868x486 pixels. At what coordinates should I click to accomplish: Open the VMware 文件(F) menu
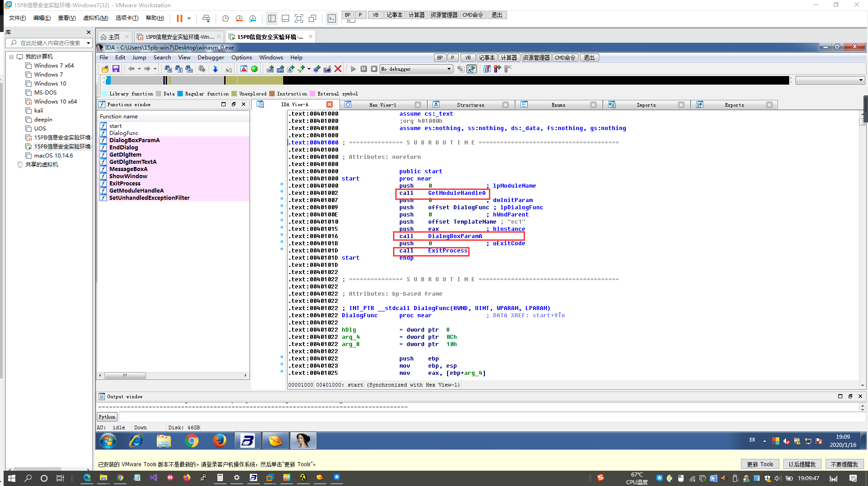click(x=17, y=18)
